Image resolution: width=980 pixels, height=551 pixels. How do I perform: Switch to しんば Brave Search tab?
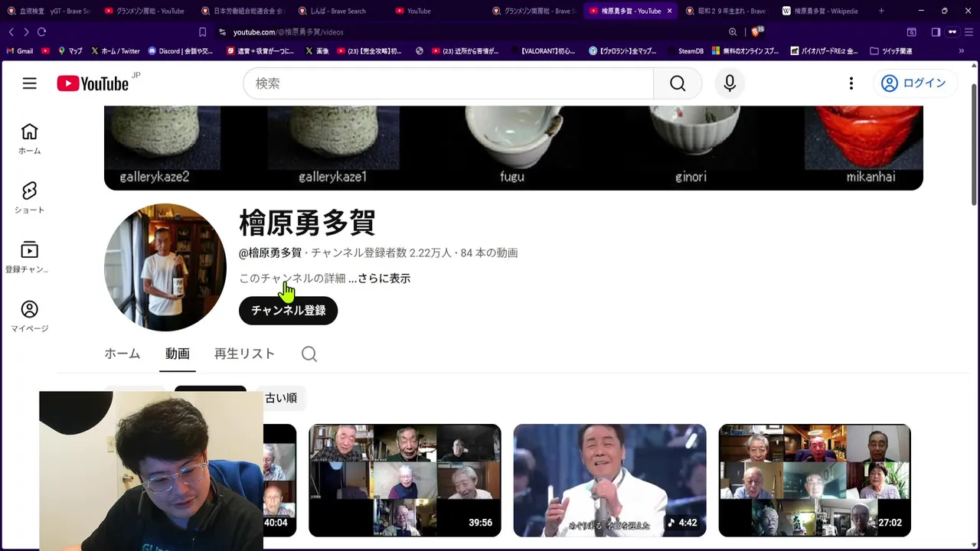pos(338,11)
